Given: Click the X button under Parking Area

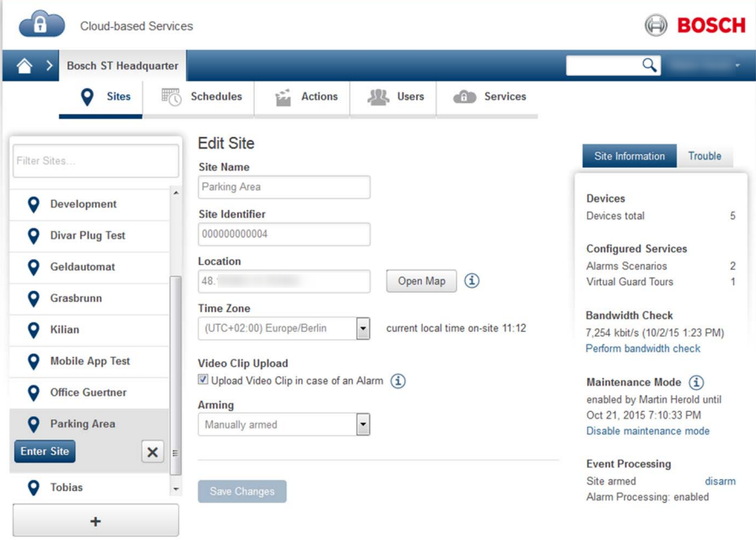Looking at the screenshot, I should click(x=152, y=452).
